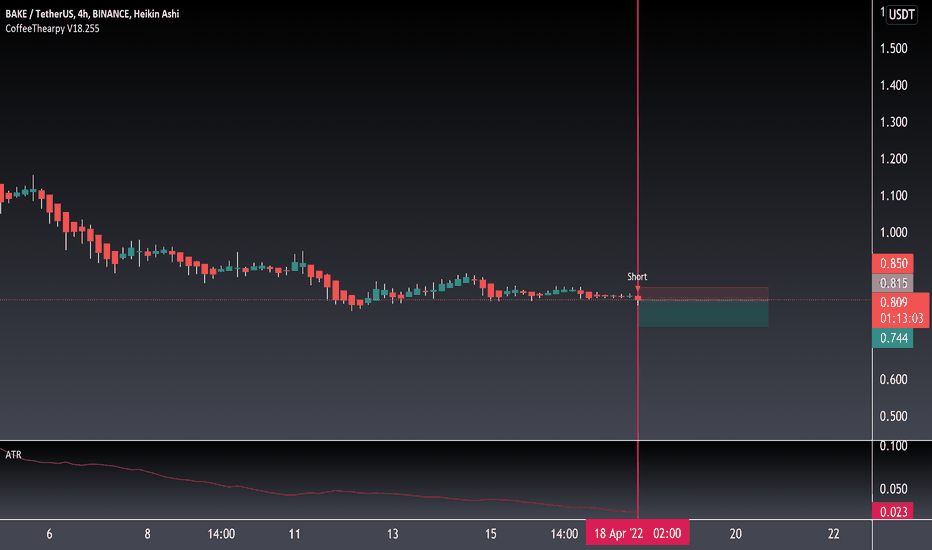Click the date 22 on time axis
This screenshot has height=550, width=932.
tap(833, 534)
